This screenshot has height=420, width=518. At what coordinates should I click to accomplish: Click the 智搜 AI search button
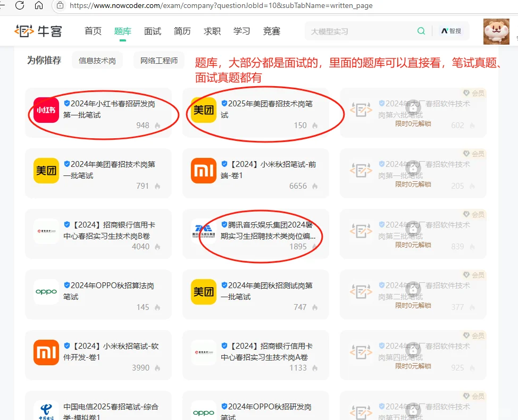[x=452, y=31]
